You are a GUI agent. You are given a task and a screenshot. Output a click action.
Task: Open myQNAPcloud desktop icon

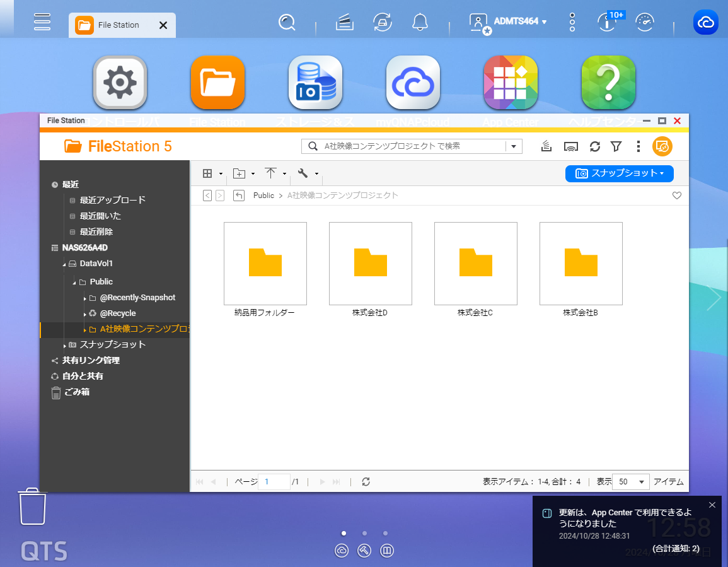pyautogui.click(x=413, y=83)
